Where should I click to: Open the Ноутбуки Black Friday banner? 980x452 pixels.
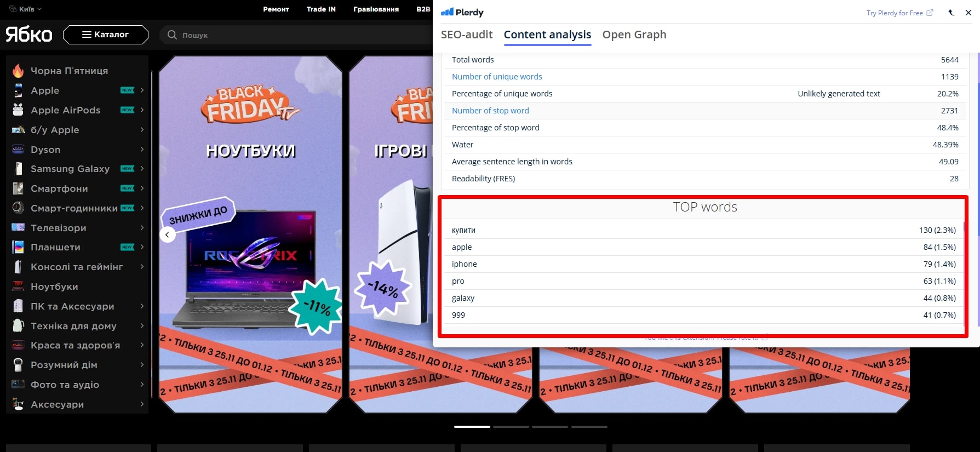[250, 234]
